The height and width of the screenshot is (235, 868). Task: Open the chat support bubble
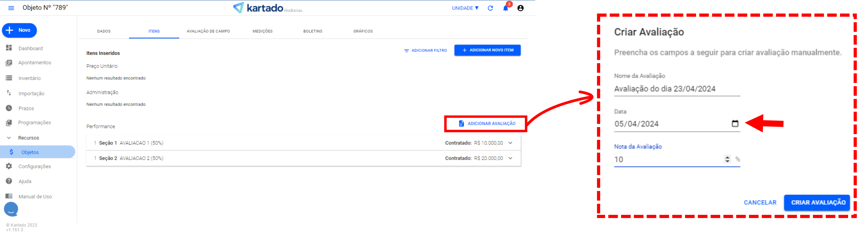tap(11, 209)
